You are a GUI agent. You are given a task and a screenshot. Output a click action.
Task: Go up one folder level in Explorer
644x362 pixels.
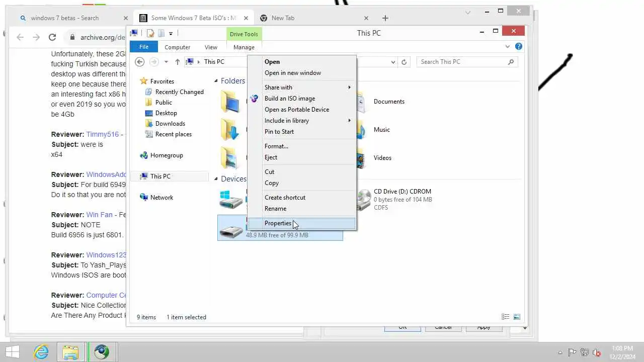177,62
